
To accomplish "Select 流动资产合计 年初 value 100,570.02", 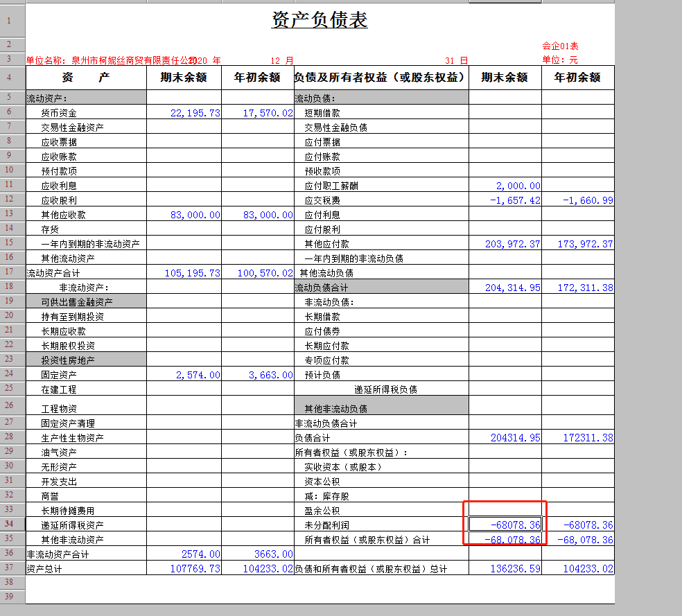I will coord(258,272).
